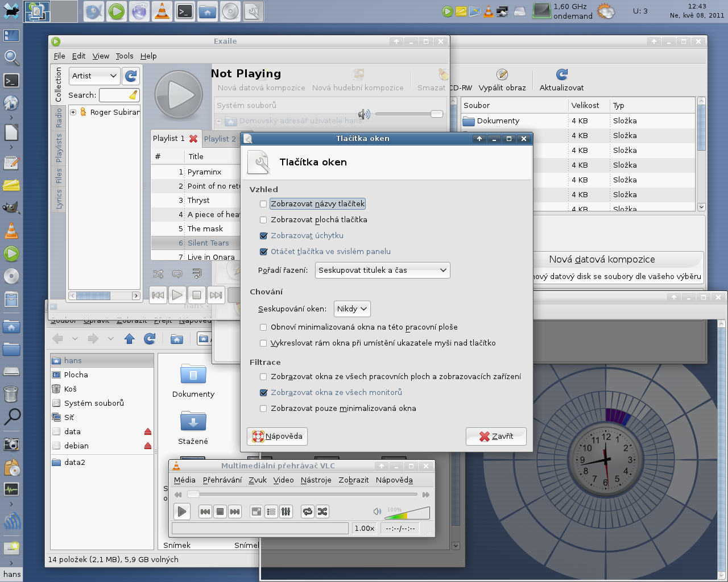Click the Exaile next track button
728x582 pixels.
(216, 295)
